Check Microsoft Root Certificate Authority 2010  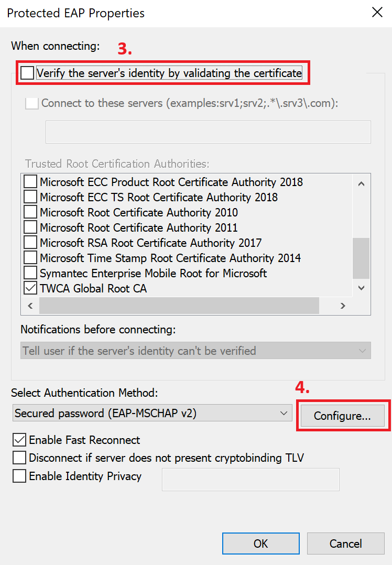click(31, 212)
